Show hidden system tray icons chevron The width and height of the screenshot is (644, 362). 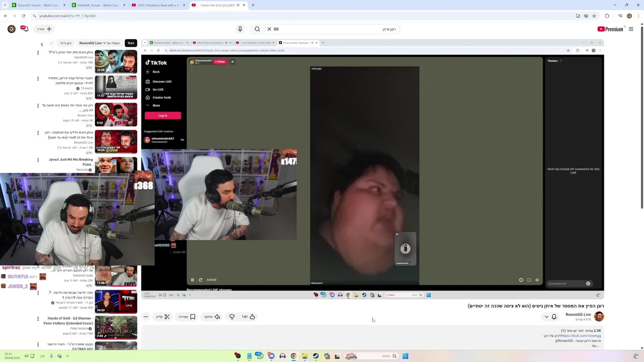[x=67, y=356]
